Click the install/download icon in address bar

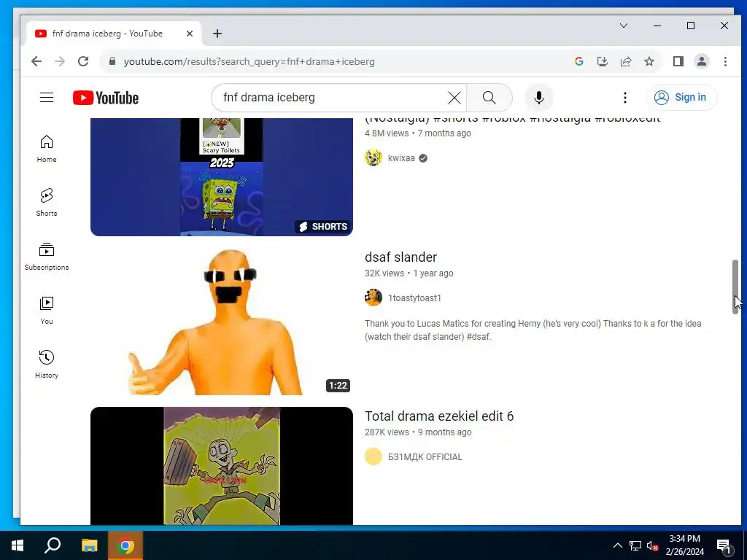pyautogui.click(x=602, y=61)
